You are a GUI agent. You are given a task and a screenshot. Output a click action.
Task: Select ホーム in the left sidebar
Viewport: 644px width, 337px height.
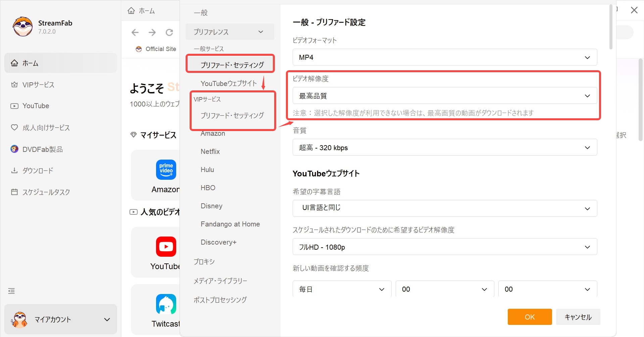pos(61,63)
